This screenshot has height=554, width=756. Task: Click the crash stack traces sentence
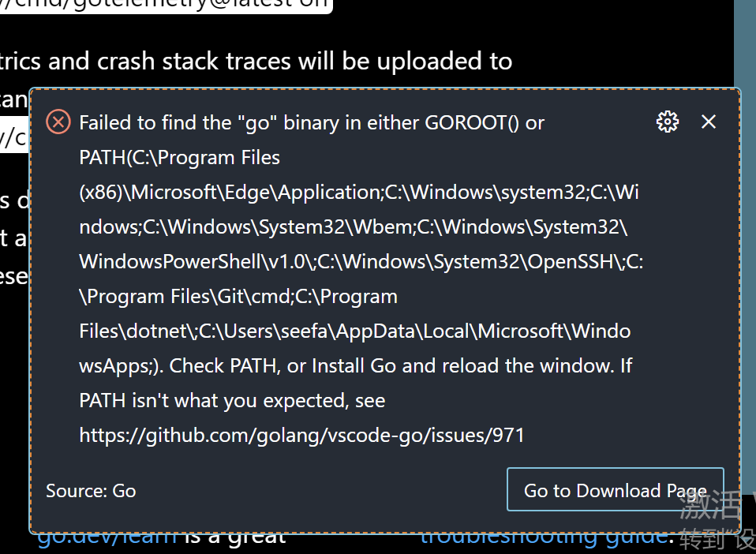(x=256, y=62)
